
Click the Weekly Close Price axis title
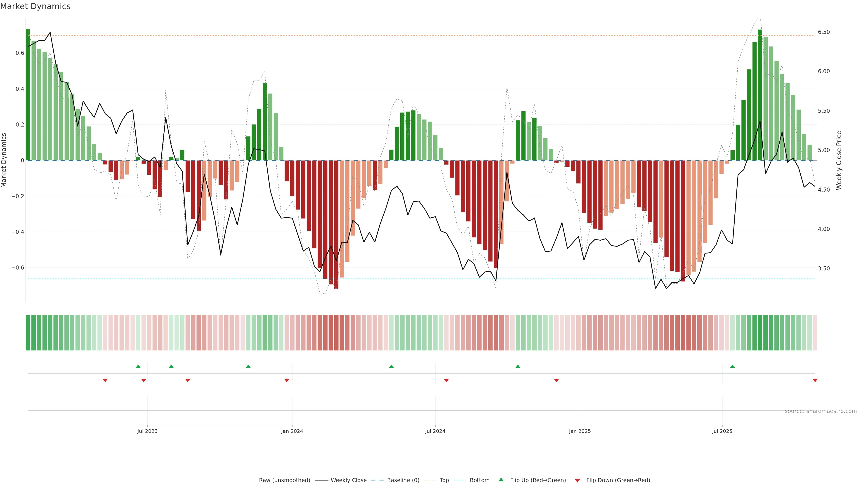click(839, 160)
